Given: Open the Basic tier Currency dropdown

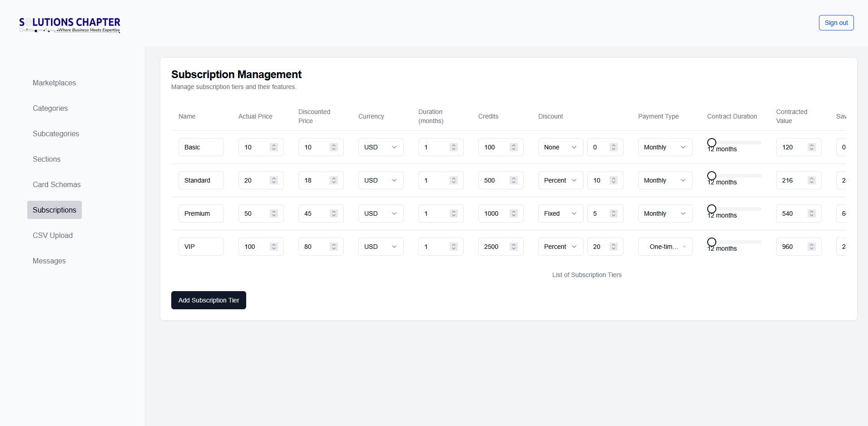Looking at the screenshot, I should pos(381,147).
